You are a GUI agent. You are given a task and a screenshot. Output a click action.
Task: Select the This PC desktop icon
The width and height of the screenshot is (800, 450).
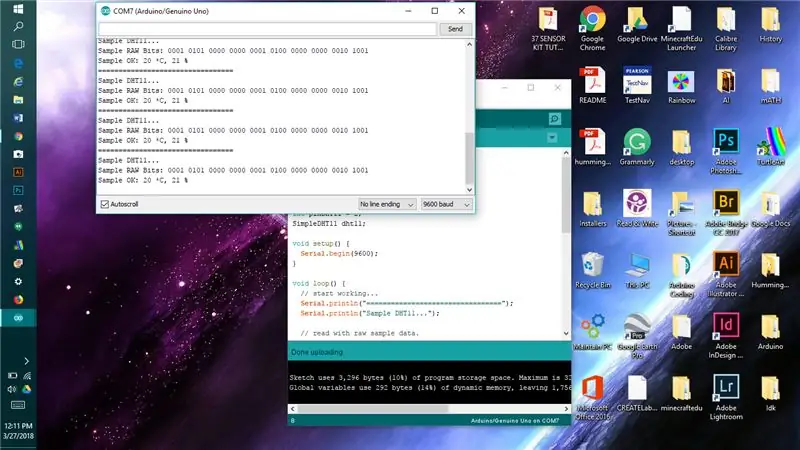(637, 270)
